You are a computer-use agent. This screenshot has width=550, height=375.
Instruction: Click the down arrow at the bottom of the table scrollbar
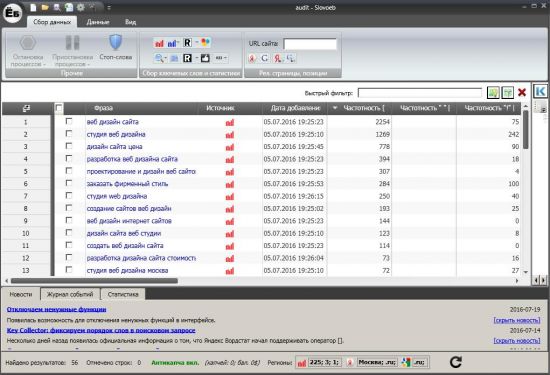coord(525,272)
